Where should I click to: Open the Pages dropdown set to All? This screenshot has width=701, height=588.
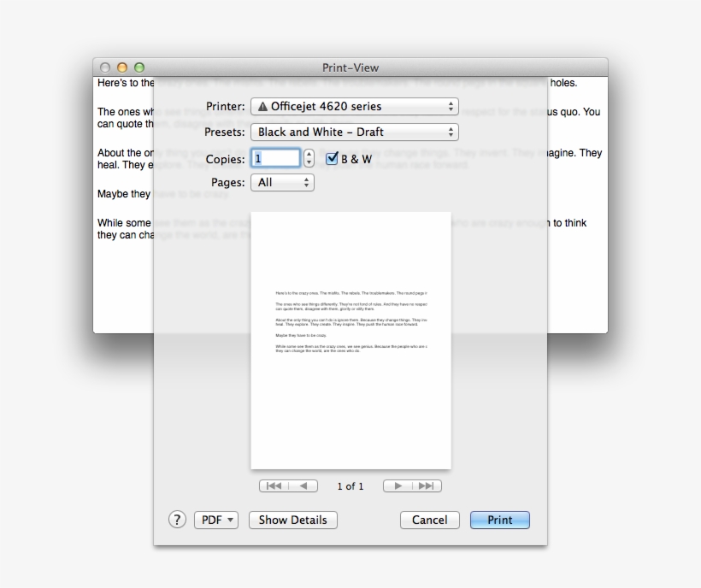click(282, 182)
